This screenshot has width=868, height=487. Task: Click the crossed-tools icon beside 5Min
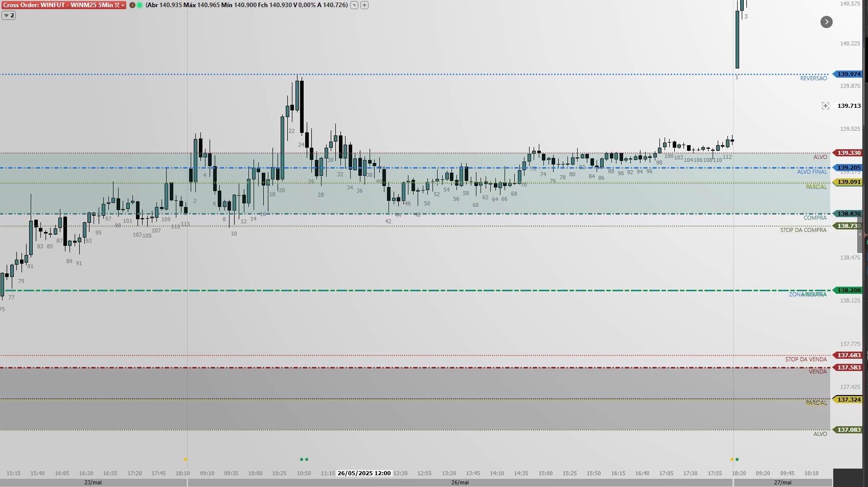tap(117, 5)
